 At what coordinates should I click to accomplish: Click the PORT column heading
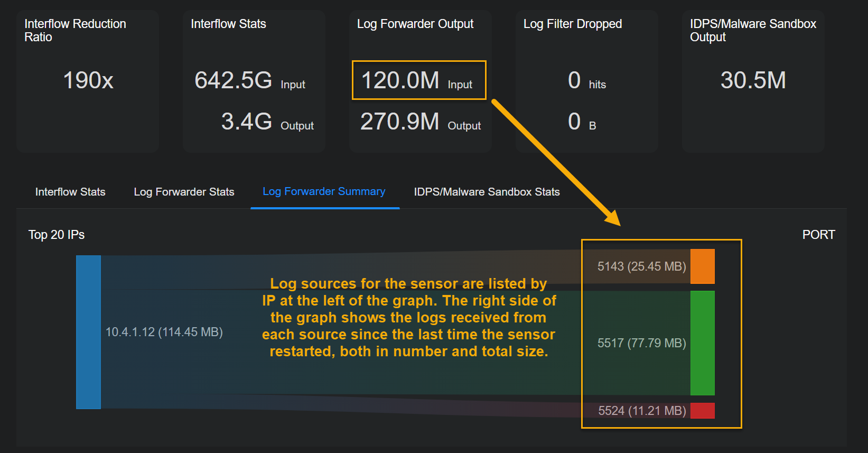[818, 235]
